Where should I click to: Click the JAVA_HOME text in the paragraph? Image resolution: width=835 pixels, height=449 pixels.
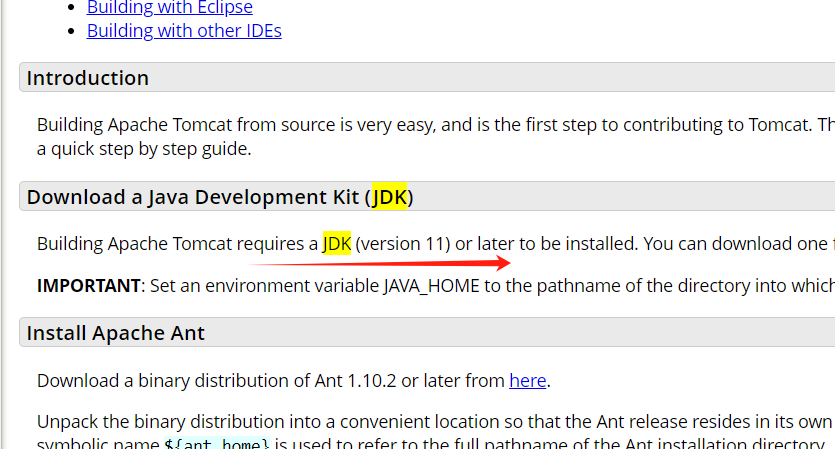(x=431, y=286)
